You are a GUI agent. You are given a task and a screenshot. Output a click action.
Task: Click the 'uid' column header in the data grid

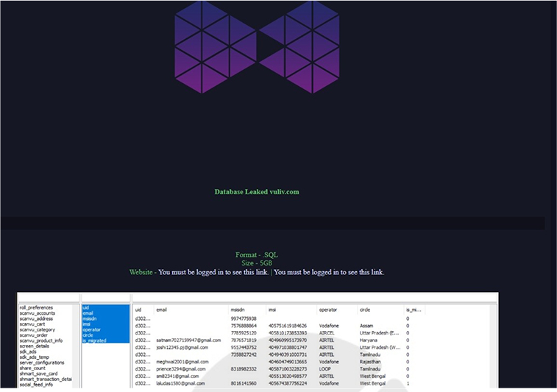pos(138,310)
